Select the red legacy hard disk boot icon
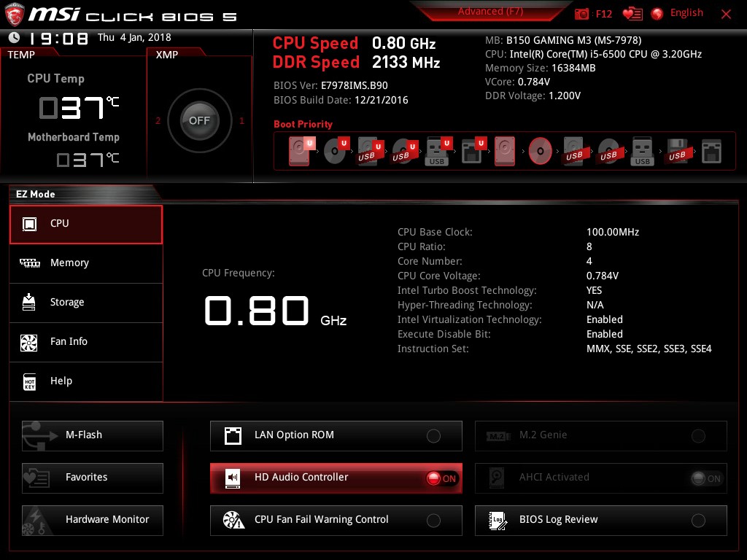Image resolution: width=747 pixels, height=560 pixels. 505,151
